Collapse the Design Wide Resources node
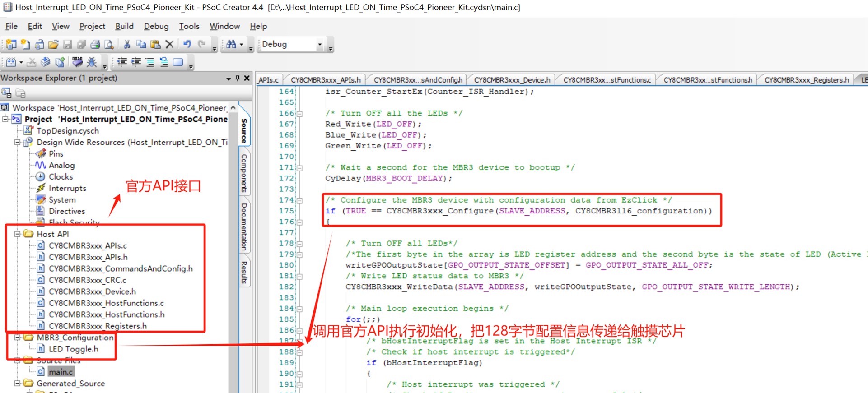This screenshot has height=393, width=868. pos(17,142)
